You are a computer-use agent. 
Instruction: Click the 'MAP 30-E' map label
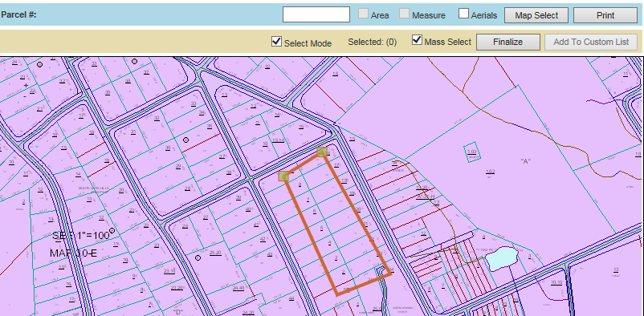tap(74, 253)
